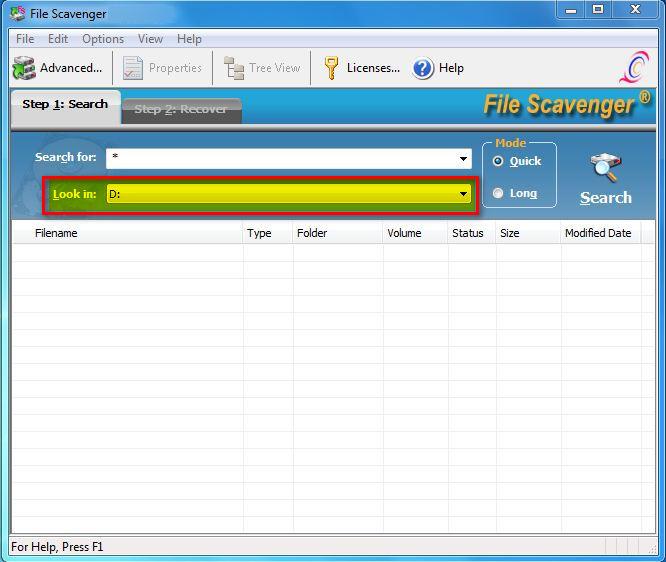Switch to Tree View toolbar icon
This screenshot has width=666, height=562.
coord(234,68)
